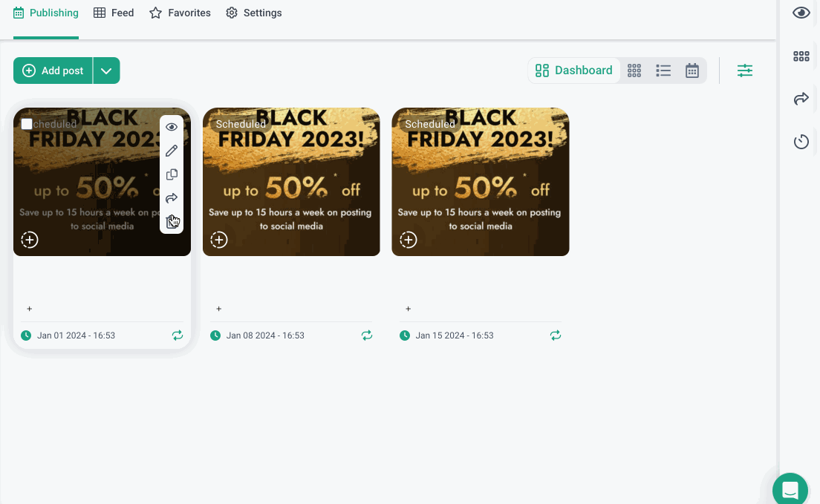This screenshot has width=820, height=504.
Task: Switch to the list view icon
Action: coord(663,71)
